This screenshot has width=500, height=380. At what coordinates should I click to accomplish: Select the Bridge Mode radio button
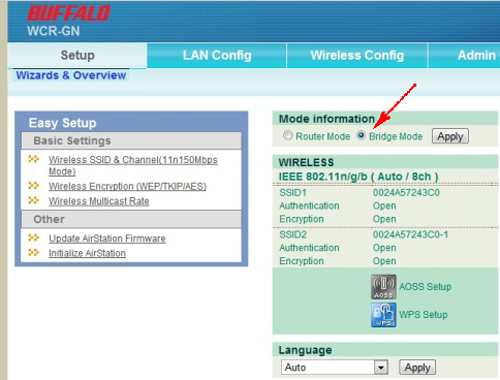pos(361,135)
